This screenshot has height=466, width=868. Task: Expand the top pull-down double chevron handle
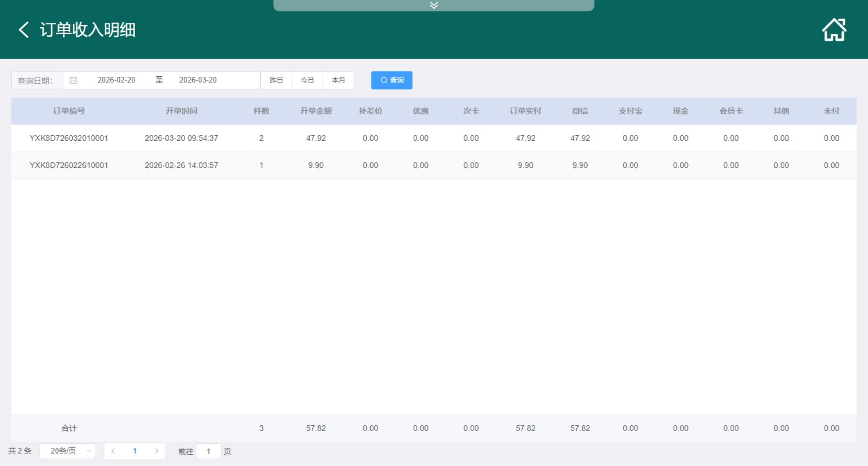434,5
